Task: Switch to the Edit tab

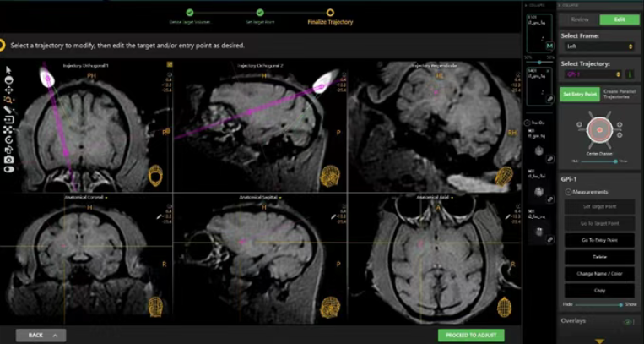Action: (x=619, y=19)
